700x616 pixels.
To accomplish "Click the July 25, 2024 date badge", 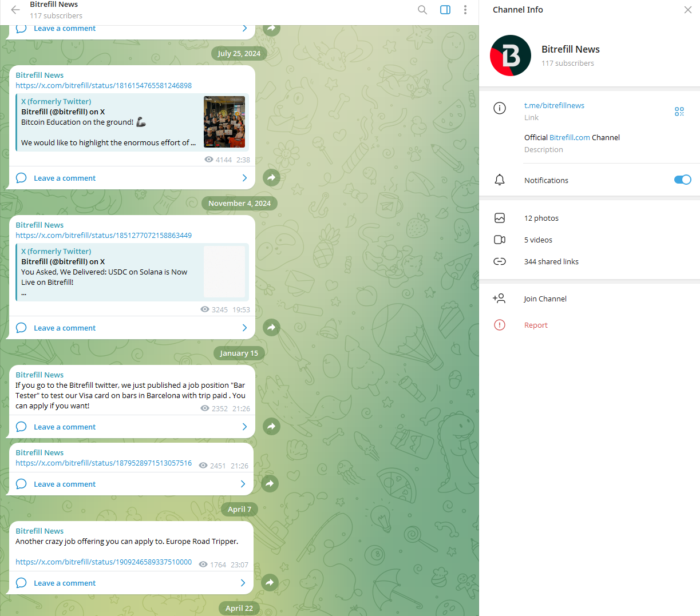I will pos(239,53).
